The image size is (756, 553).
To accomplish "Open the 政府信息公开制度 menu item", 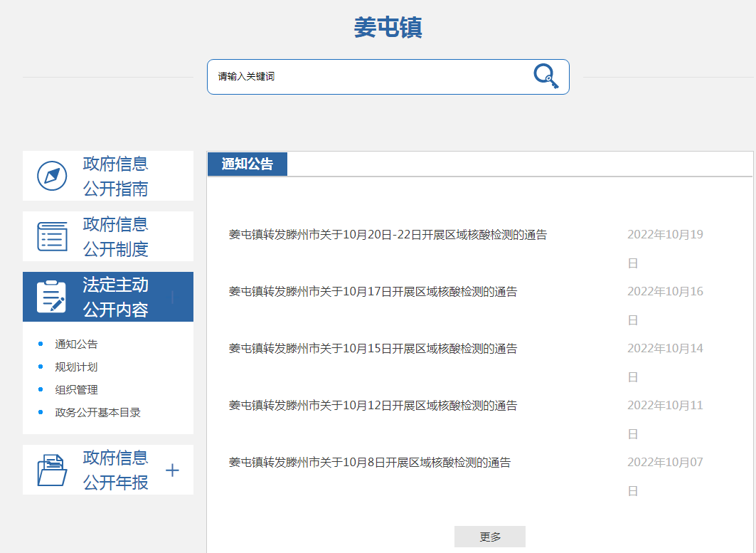I will 108,236.
